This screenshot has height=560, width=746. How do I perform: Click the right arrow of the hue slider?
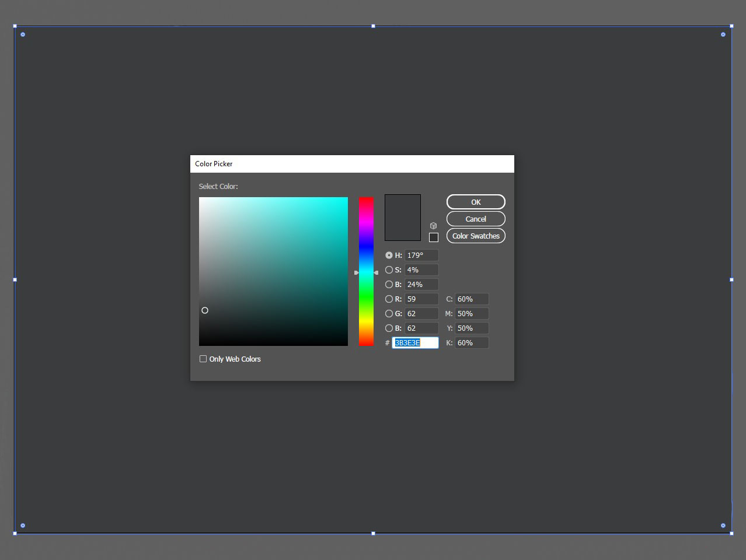pyautogui.click(x=376, y=273)
